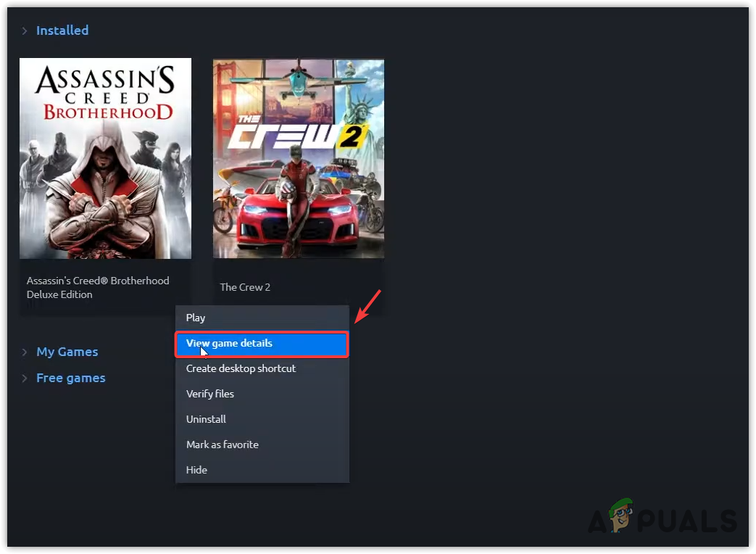Click The Crew 2 game title

[245, 287]
